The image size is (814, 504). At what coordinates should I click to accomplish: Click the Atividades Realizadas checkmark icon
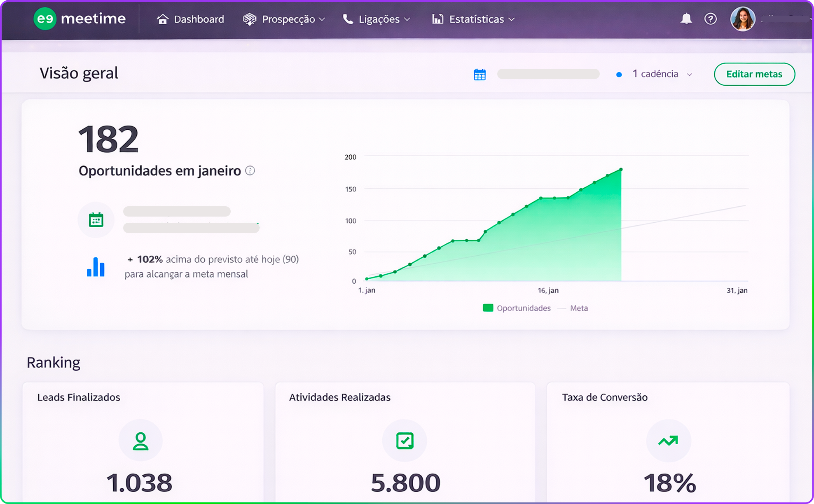405,441
